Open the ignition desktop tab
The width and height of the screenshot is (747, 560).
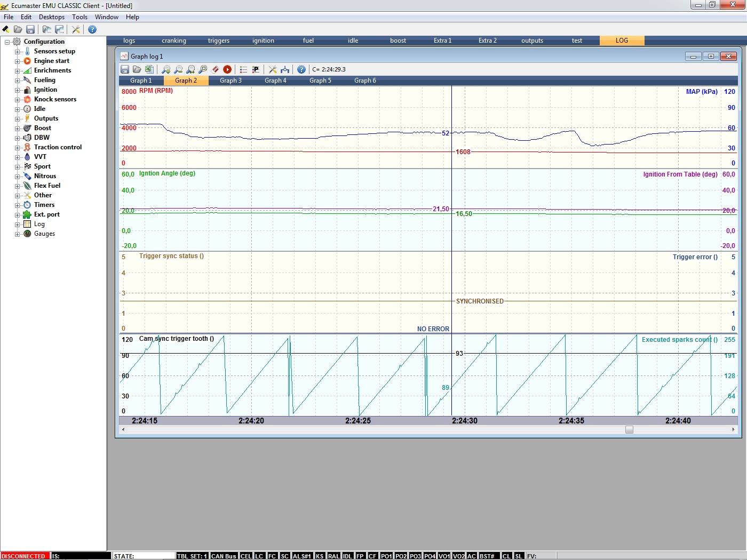point(263,41)
